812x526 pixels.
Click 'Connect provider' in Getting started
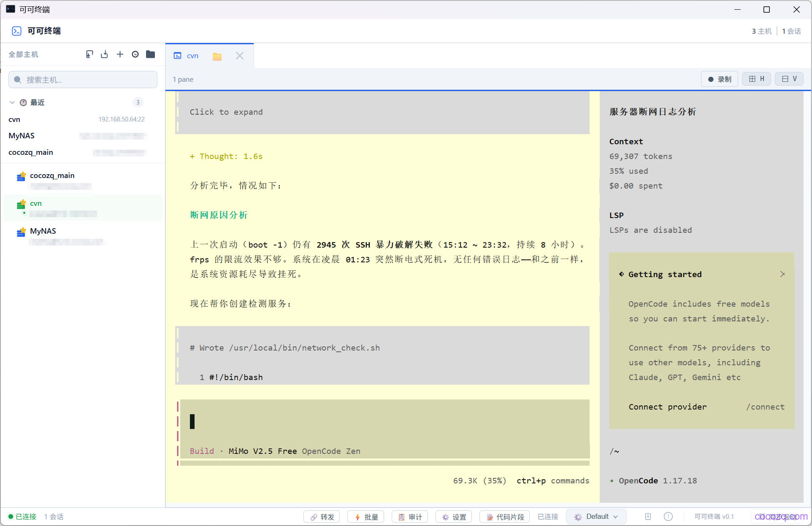point(667,407)
